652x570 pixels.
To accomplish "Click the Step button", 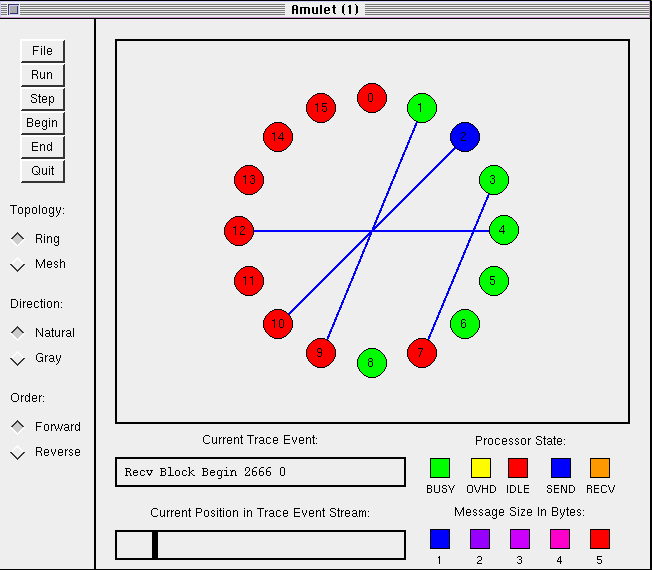I will coord(42,99).
